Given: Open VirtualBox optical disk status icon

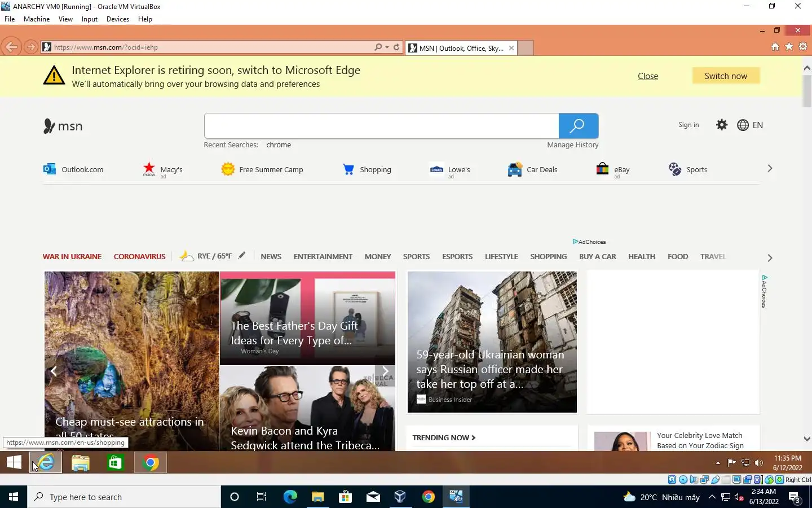Looking at the screenshot, I should 683,480.
